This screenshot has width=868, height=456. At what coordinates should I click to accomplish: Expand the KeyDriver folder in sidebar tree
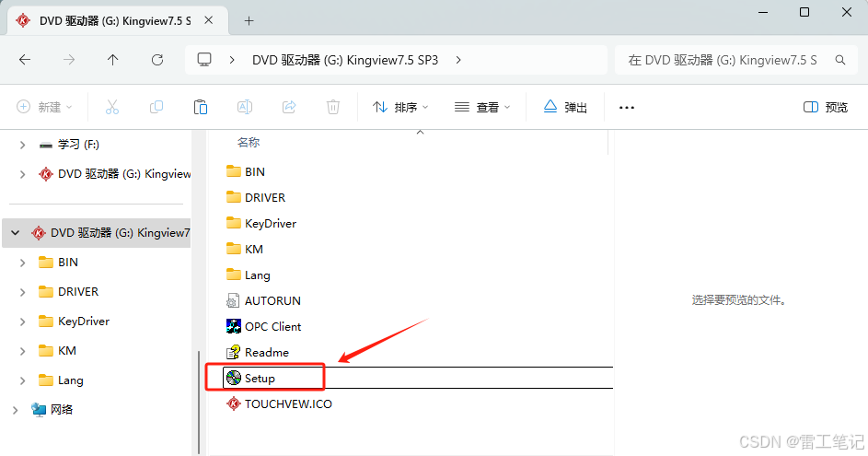tap(22, 322)
